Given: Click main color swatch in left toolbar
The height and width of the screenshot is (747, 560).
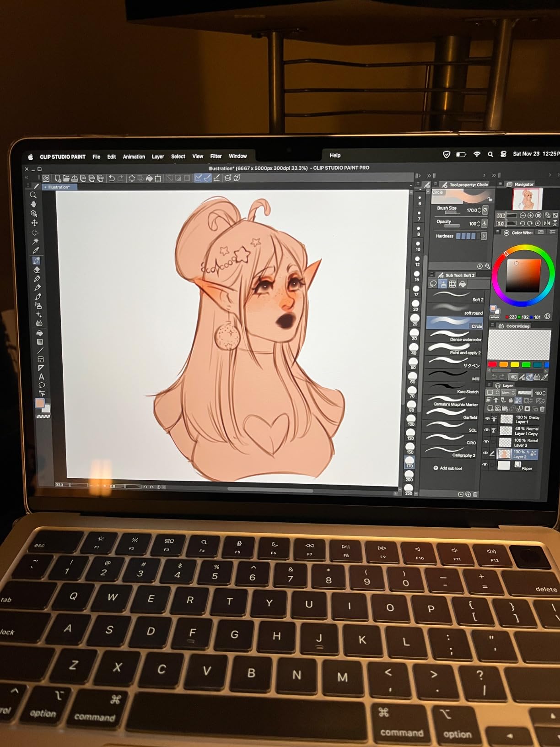Looking at the screenshot, I should (40, 403).
